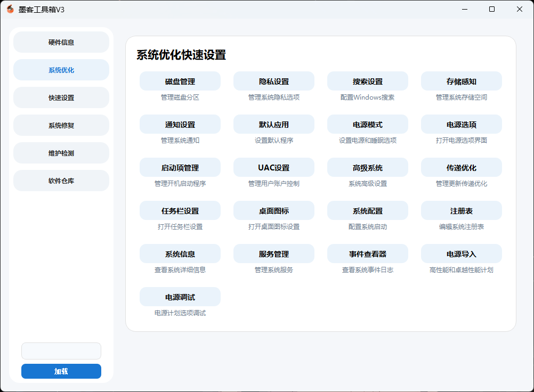Select the 系统修复 sidebar tab
The height and width of the screenshot is (392, 534).
(61, 125)
